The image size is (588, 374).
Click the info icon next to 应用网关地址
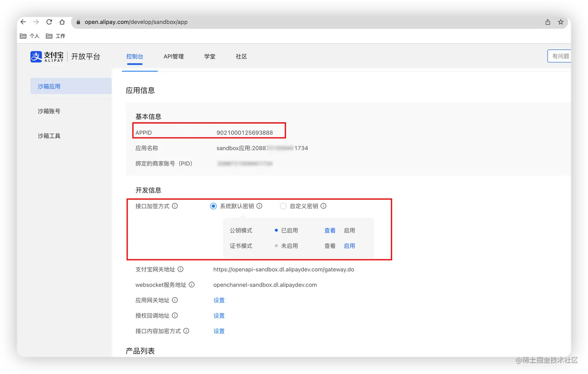coord(175,300)
